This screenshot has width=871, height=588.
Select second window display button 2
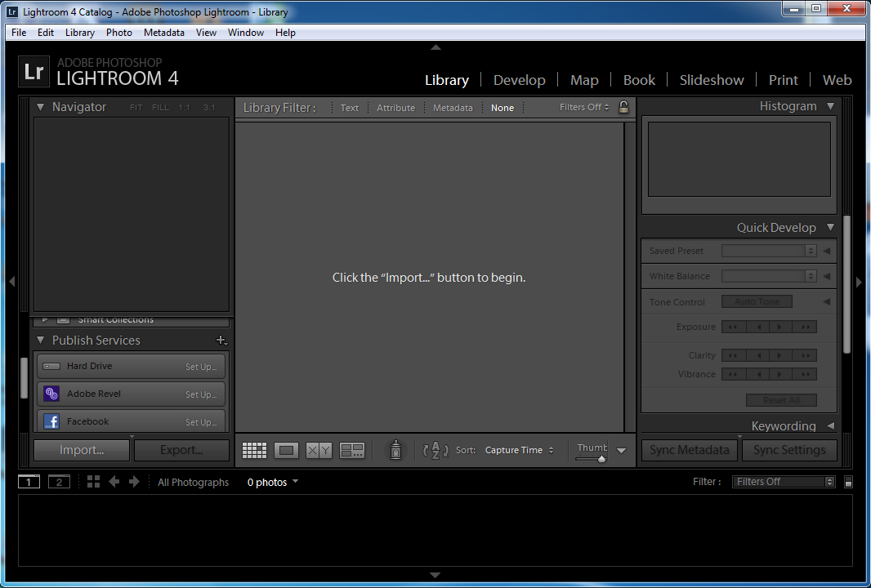pyautogui.click(x=59, y=482)
